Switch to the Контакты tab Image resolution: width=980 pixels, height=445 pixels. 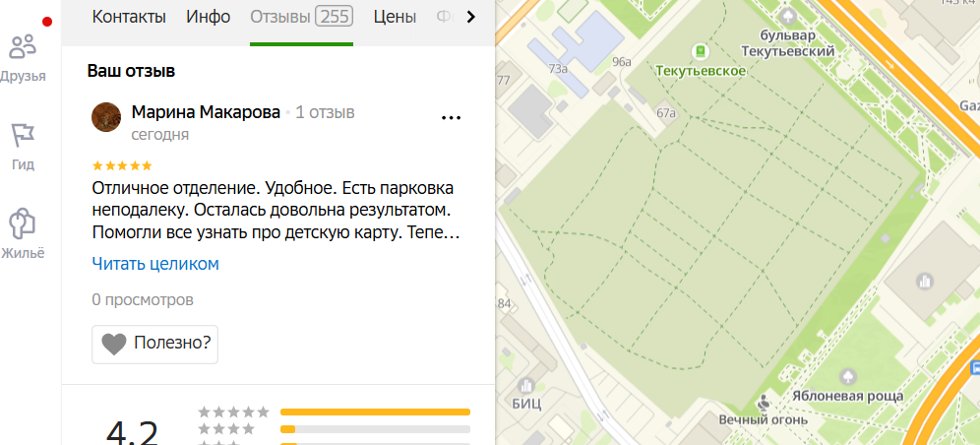[129, 17]
